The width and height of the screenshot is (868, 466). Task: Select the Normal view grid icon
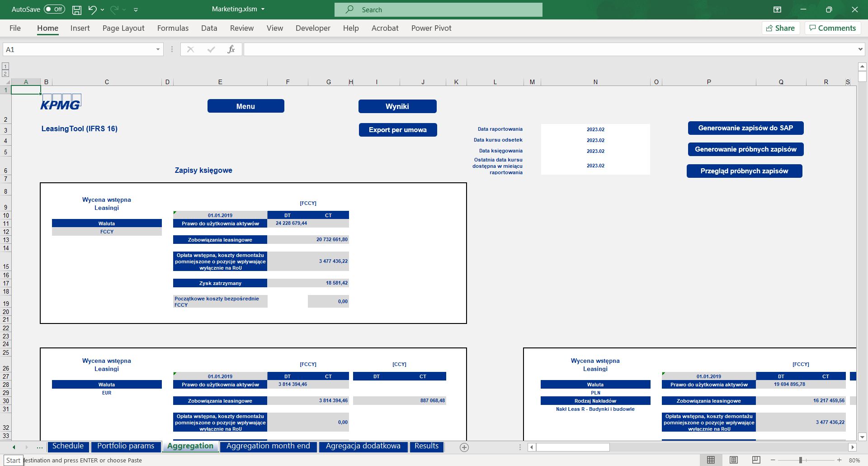(x=711, y=460)
